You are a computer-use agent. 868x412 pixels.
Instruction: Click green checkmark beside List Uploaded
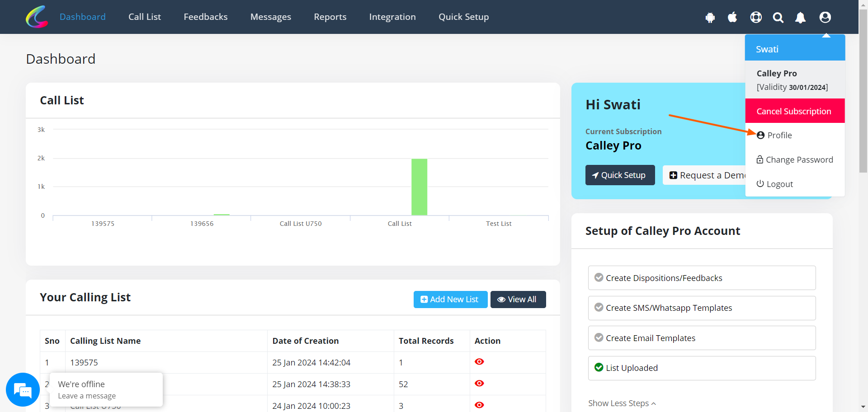pos(599,367)
